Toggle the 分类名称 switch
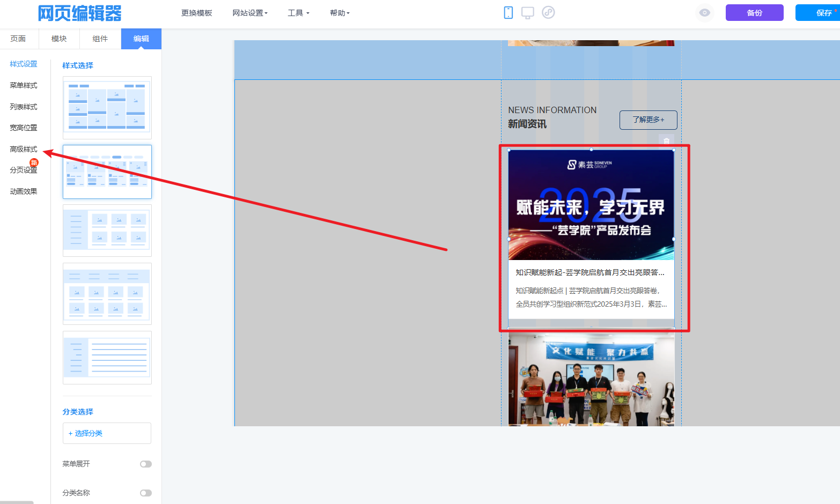Image resolution: width=840 pixels, height=504 pixels. click(x=146, y=493)
